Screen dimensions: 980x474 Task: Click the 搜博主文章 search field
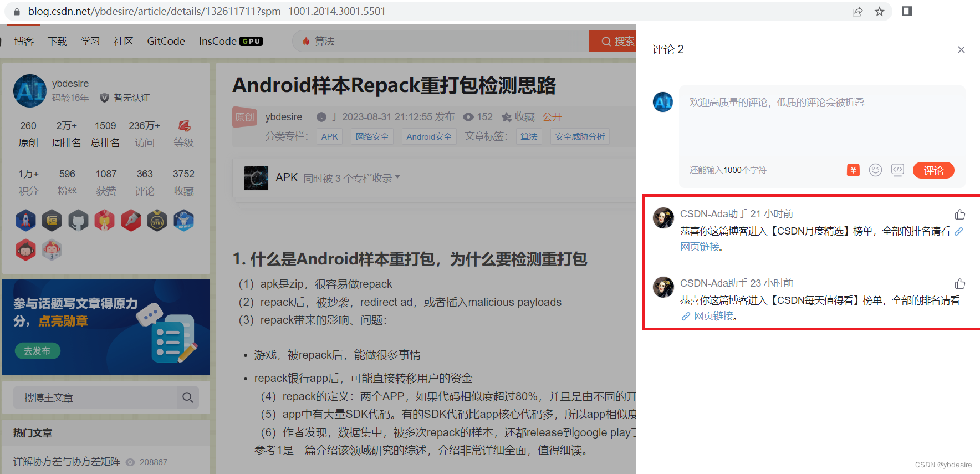click(x=95, y=397)
